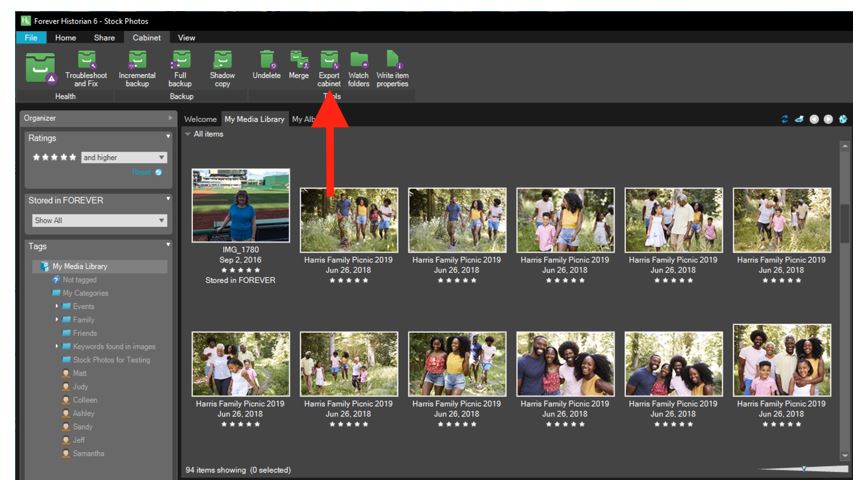Switch to the View ribbon tab

click(x=187, y=38)
